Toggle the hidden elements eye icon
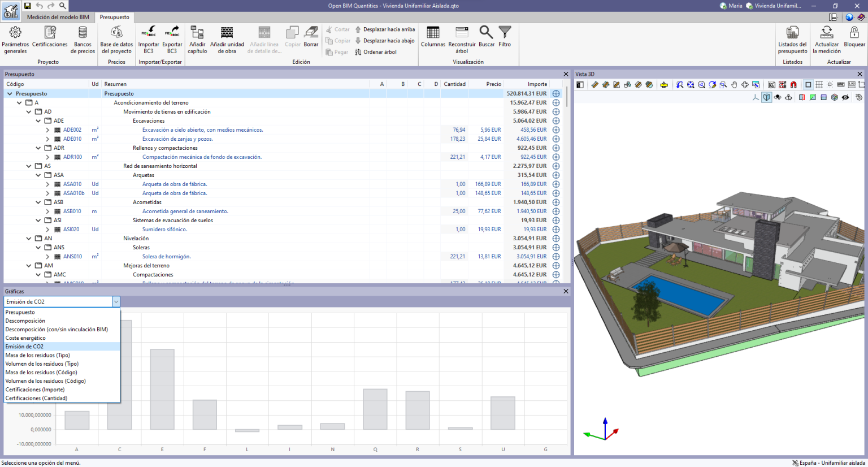Screen dimensions: 868x467 [x=845, y=97]
